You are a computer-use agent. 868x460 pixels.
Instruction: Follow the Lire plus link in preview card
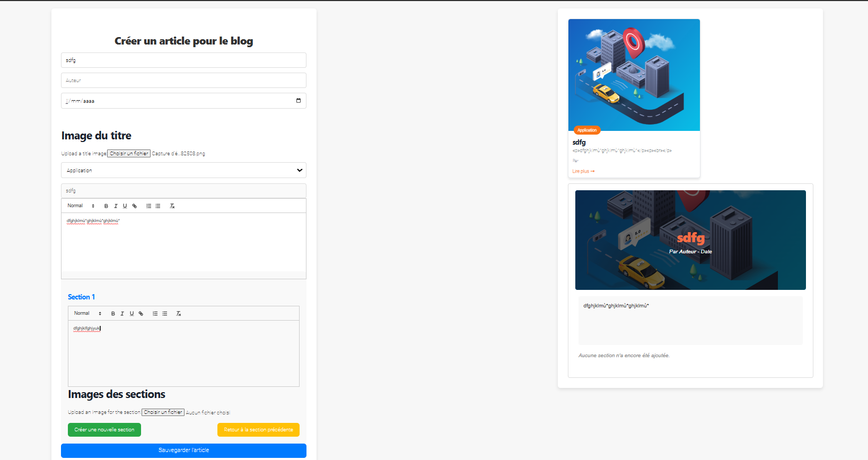pyautogui.click(x=583, y=171)
